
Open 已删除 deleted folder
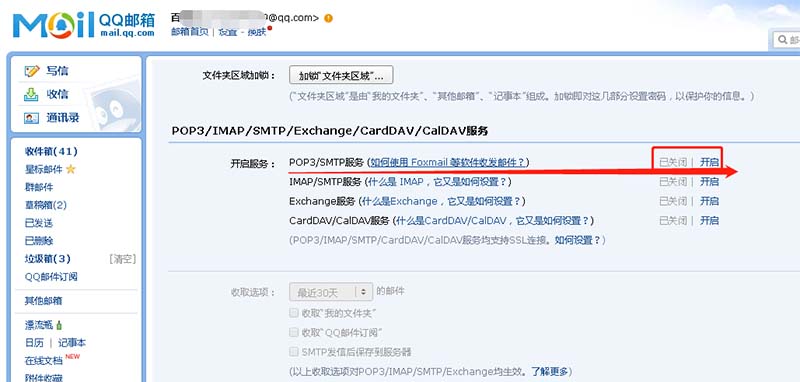(x=39, y=241)
